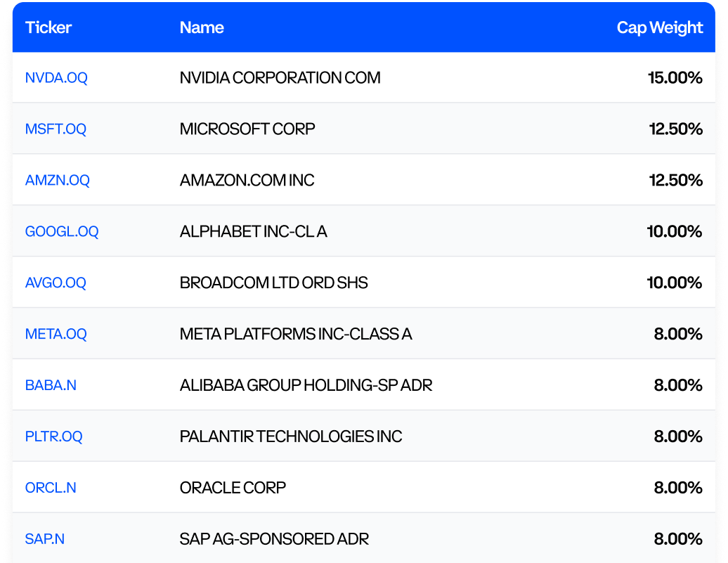728x563 pixels.
Task: Open the GOOGL.OQ ticker link
Action: tap(62, 231)
